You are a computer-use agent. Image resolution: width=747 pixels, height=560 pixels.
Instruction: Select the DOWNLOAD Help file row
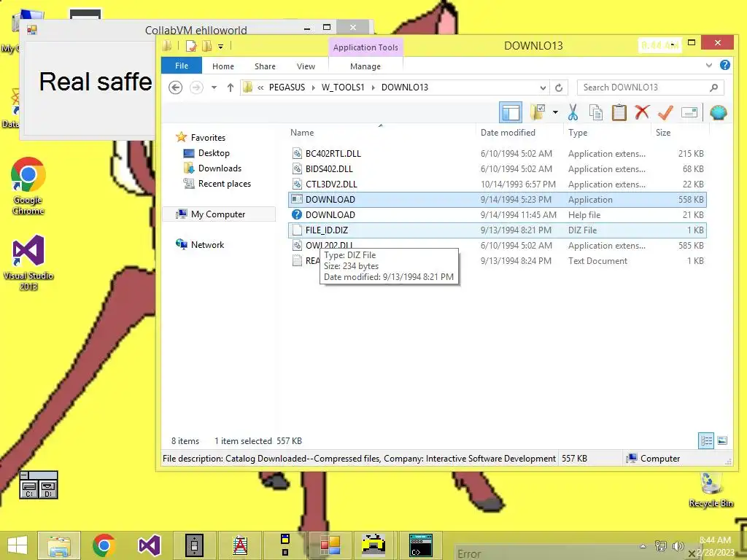point(498,215)
